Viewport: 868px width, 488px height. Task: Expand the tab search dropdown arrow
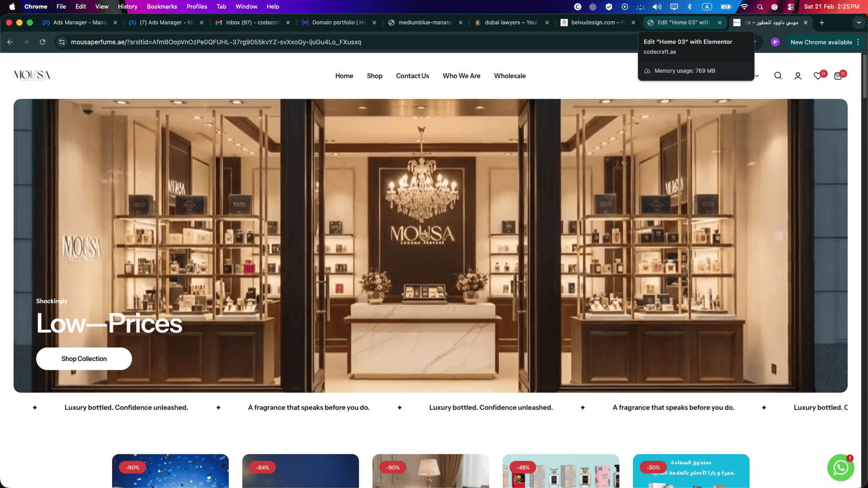coord(858,22)
